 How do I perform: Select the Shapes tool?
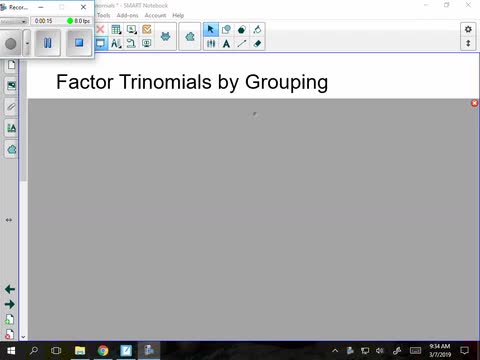(x=226, y=29)
